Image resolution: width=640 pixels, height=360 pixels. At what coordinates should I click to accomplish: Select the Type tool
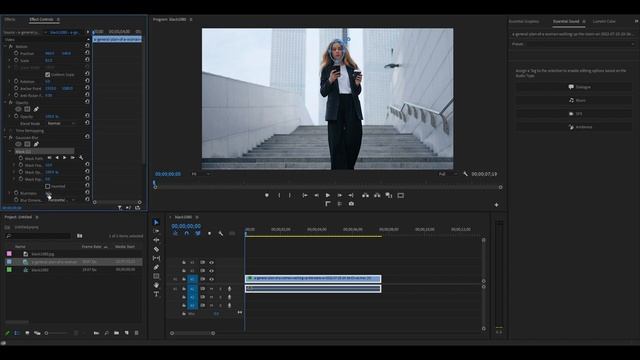(x=156, y=294)
